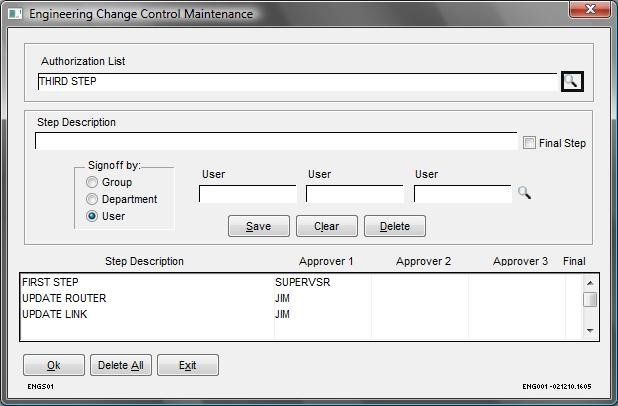Screen dimensions: 618x406
Task: Click the list scrollbar up arrow
Action: point(590,283)
